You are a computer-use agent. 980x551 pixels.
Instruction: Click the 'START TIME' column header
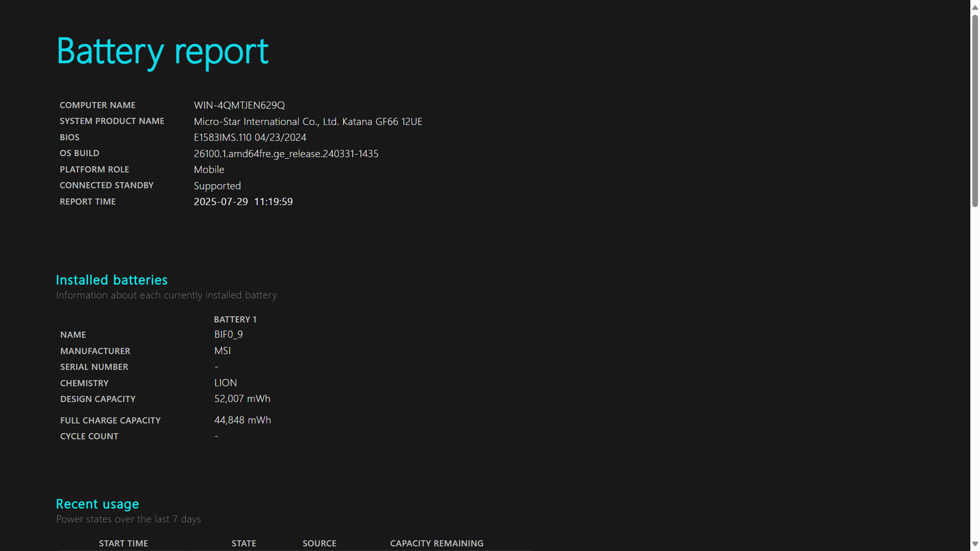coord(124,544)
